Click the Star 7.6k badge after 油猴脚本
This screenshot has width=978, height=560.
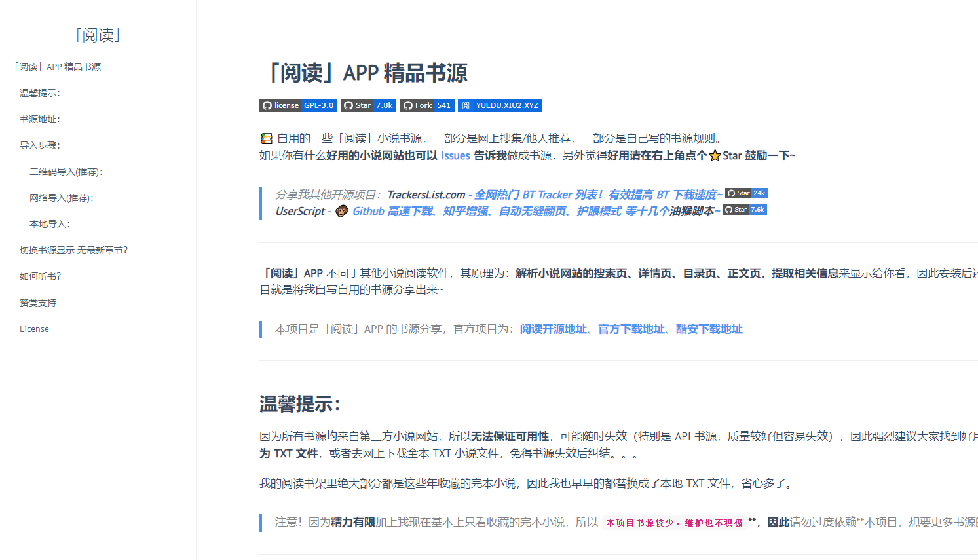pyautogui.click(x=744, y=209)
